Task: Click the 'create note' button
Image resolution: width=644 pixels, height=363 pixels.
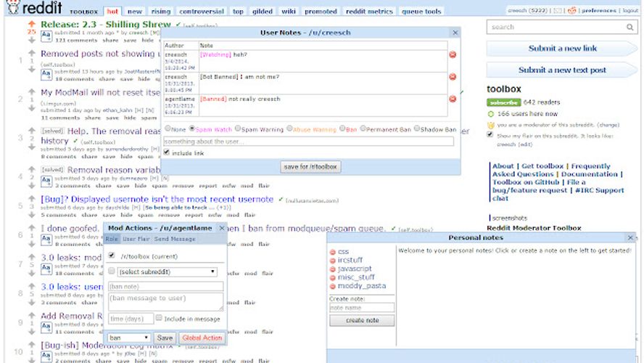Action: (362, 320)
